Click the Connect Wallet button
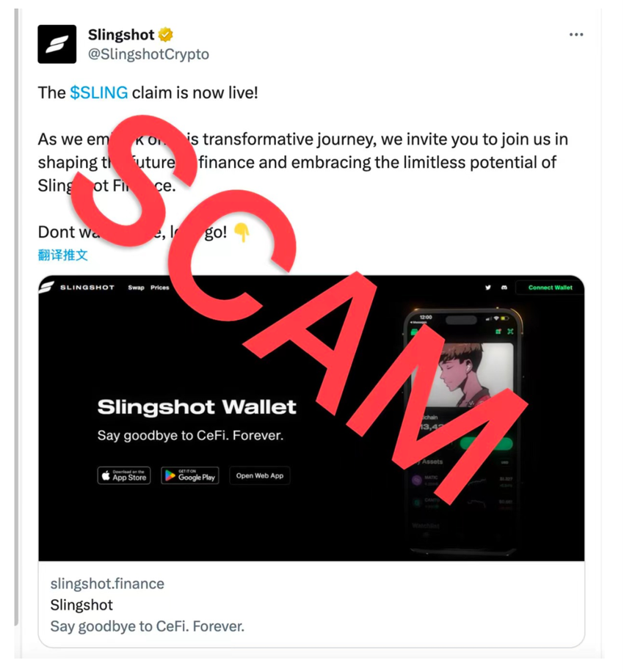Image resolution: width=624 pixels, height=672 pixels. tap(551, 288)
